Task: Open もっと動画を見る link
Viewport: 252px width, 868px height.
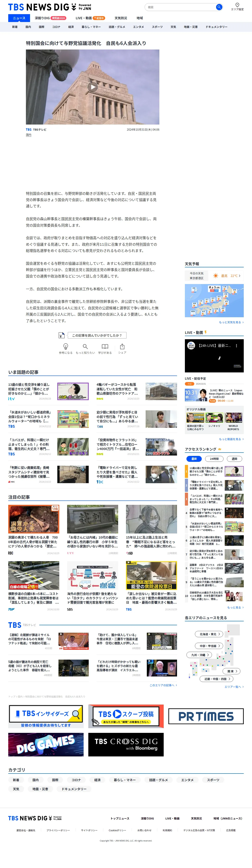Action: pos(231,439)
